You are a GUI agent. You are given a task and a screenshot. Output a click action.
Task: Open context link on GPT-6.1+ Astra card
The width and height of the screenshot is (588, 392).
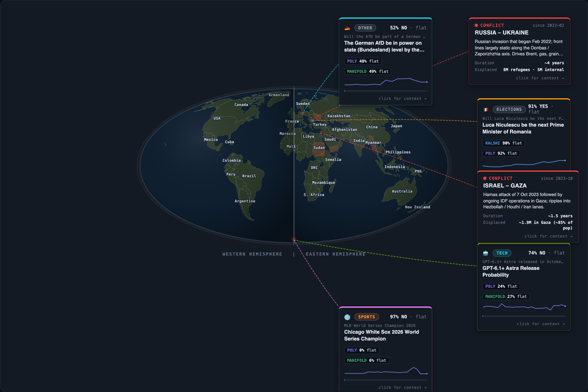coord(541,324)
